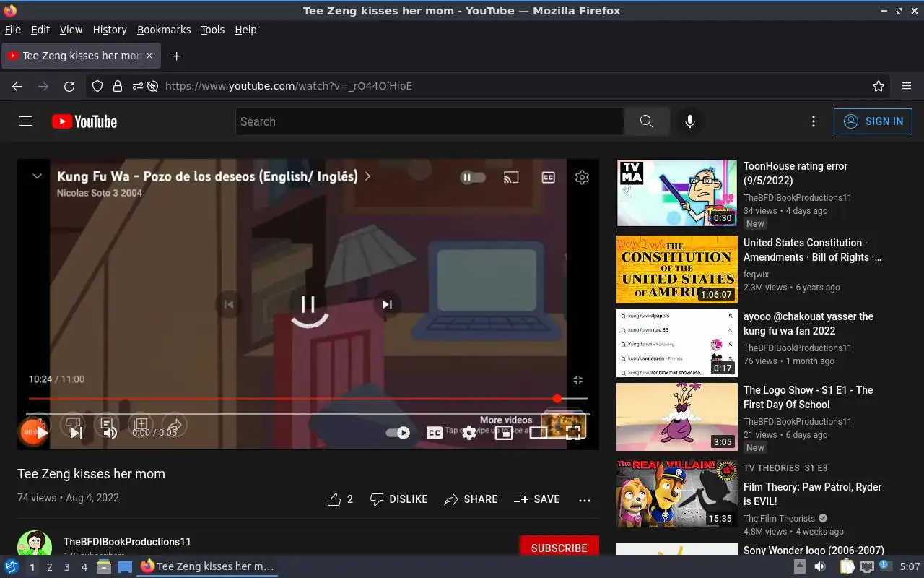Go back with the Firefox back arrow
This screenshot has height=578, width=924.
[17, 86]
